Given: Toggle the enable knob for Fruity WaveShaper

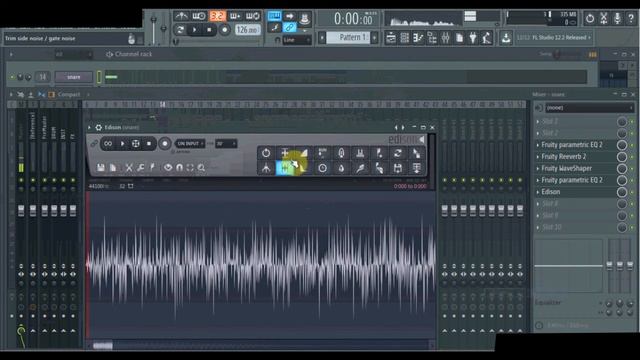Looking at the screenshot, I should pos(622,169).
